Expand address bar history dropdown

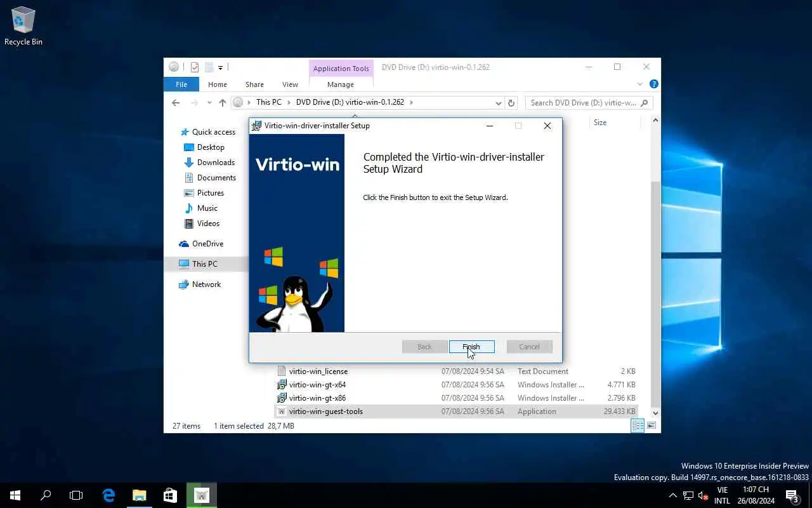click(x=499, y=102)
